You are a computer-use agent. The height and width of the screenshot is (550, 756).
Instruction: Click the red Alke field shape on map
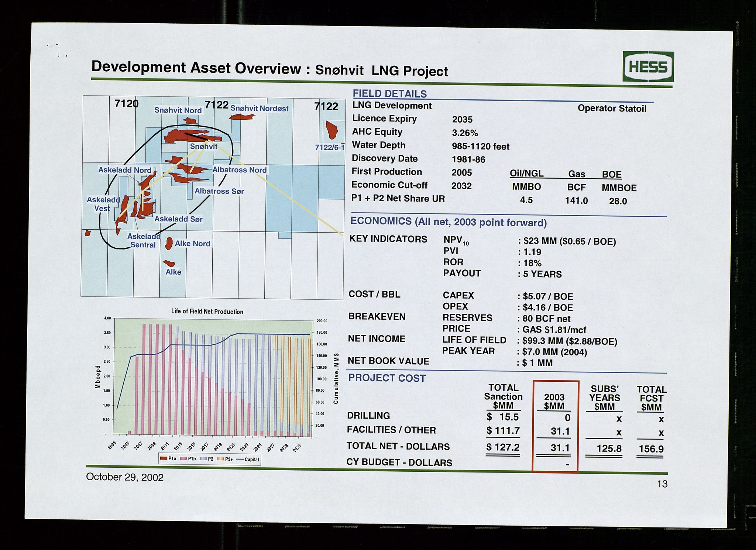coord(169,263)
